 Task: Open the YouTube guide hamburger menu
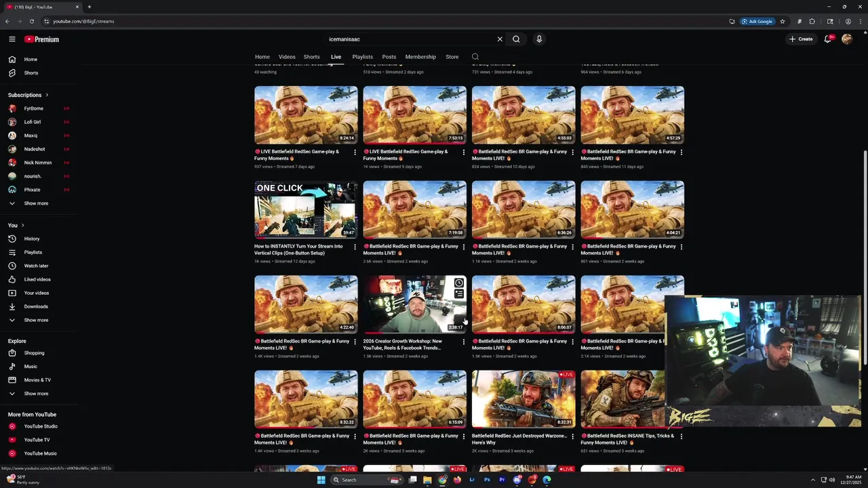(x=12, y=39)
